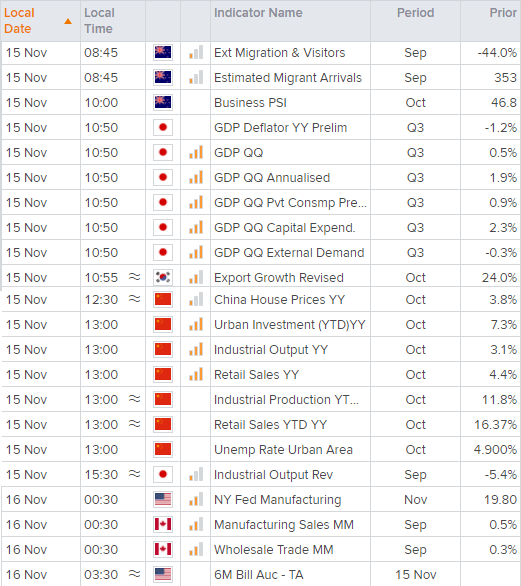Open the Industrial Output YY indicator
Viewport: 521px width, 586px height.
point(271,349)
